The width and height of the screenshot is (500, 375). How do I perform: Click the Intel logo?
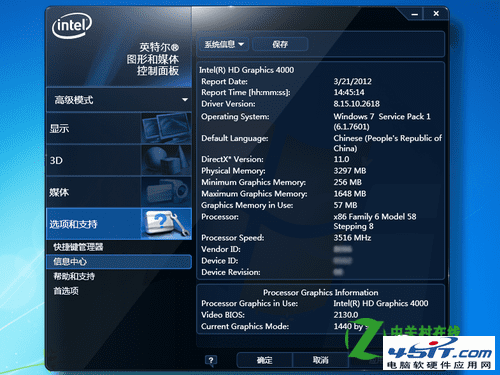click(x=72, y=26)
